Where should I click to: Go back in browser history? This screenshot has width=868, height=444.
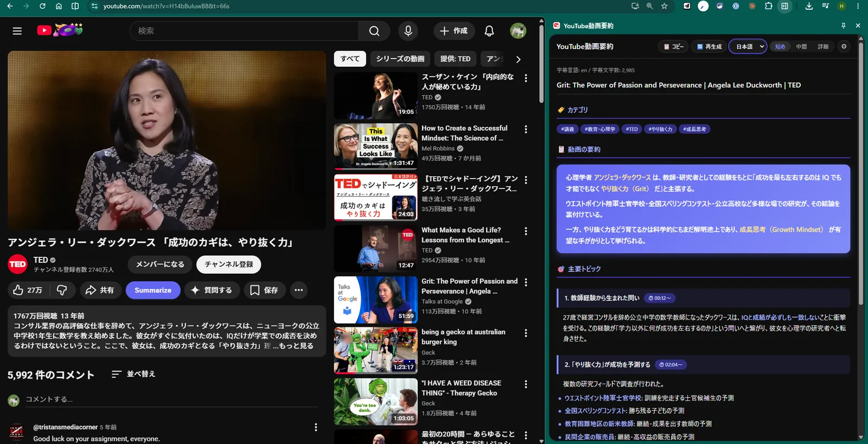pyautogui.click(x=10, y=6)
